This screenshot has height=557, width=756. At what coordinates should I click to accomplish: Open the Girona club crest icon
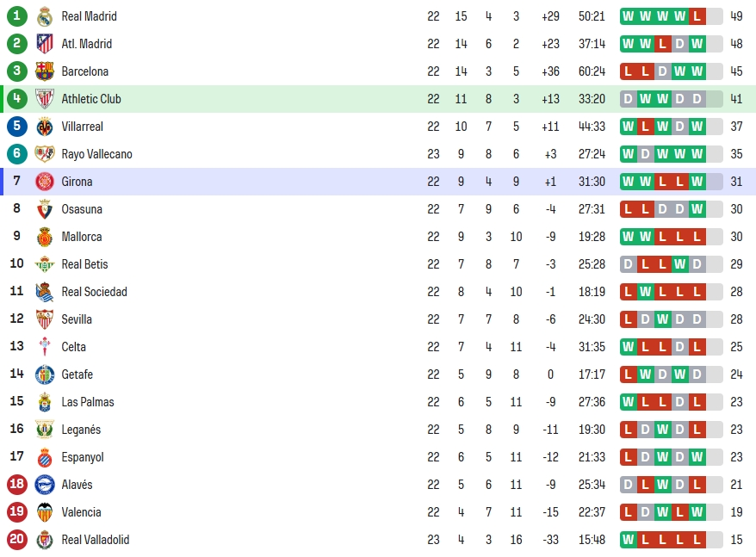(x=45, y=182)
